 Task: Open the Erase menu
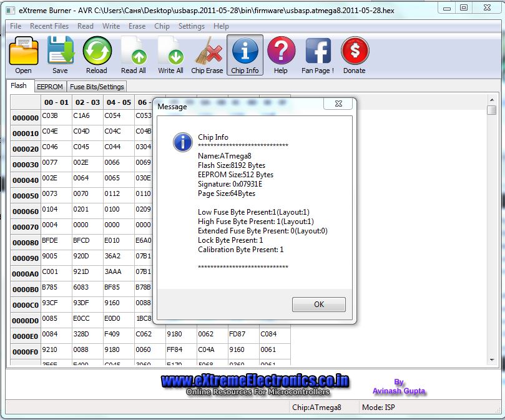point(137,26)
